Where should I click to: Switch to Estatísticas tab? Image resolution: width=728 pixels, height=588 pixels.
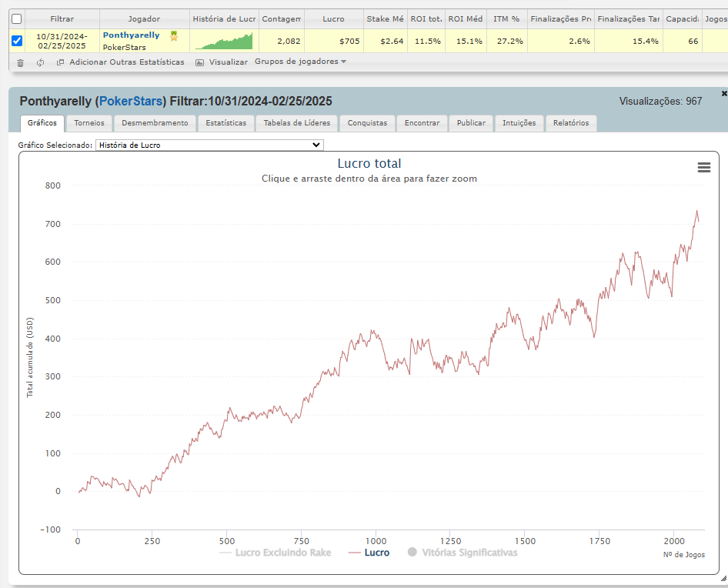226,123
